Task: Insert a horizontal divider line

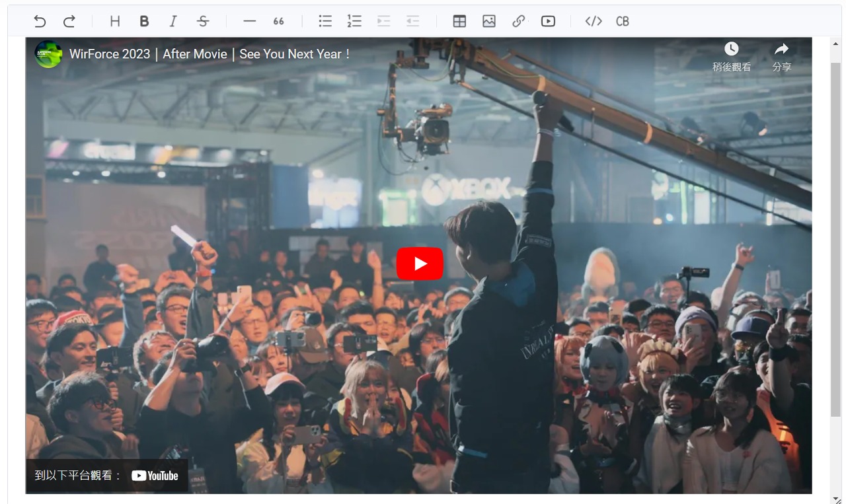Action: coord(249,21)
